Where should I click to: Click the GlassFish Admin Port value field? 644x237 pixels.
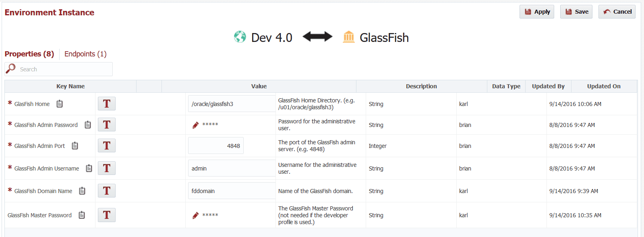coord(215,146)
